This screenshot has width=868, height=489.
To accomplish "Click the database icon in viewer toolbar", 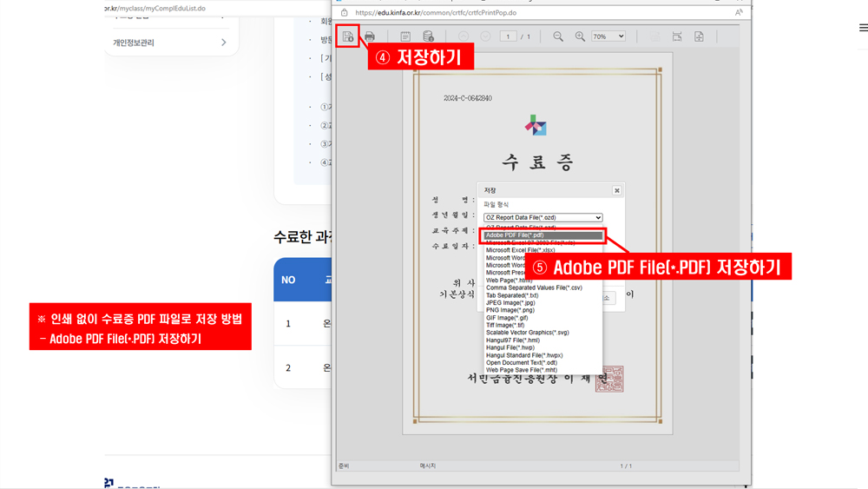I will click(x=428, y=36).
